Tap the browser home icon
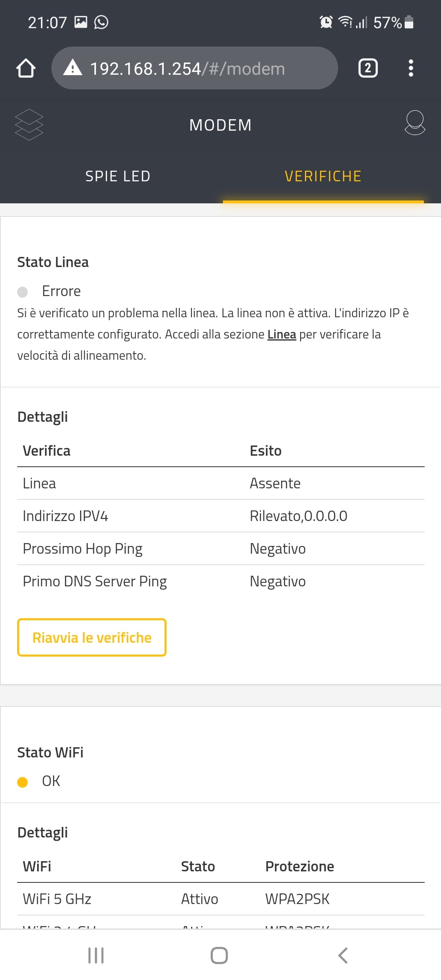 coord(26,68)
